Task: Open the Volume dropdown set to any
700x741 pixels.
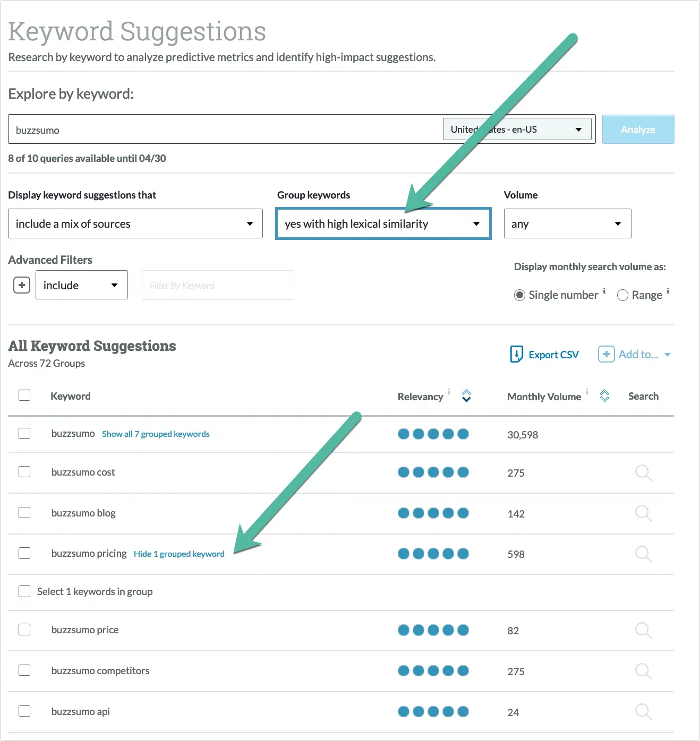Action: pyautogui.click(x=567, y=223)
